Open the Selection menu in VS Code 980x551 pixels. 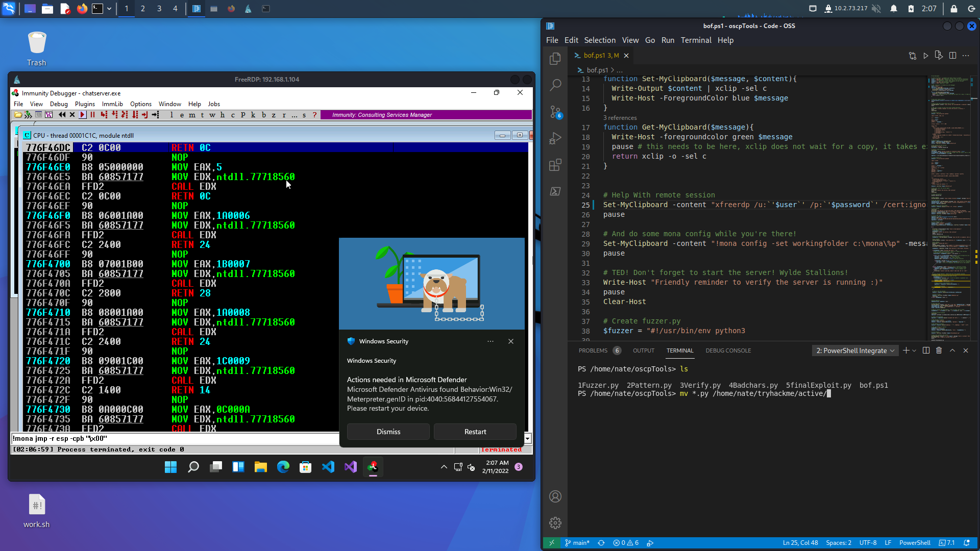click(600, 40)
